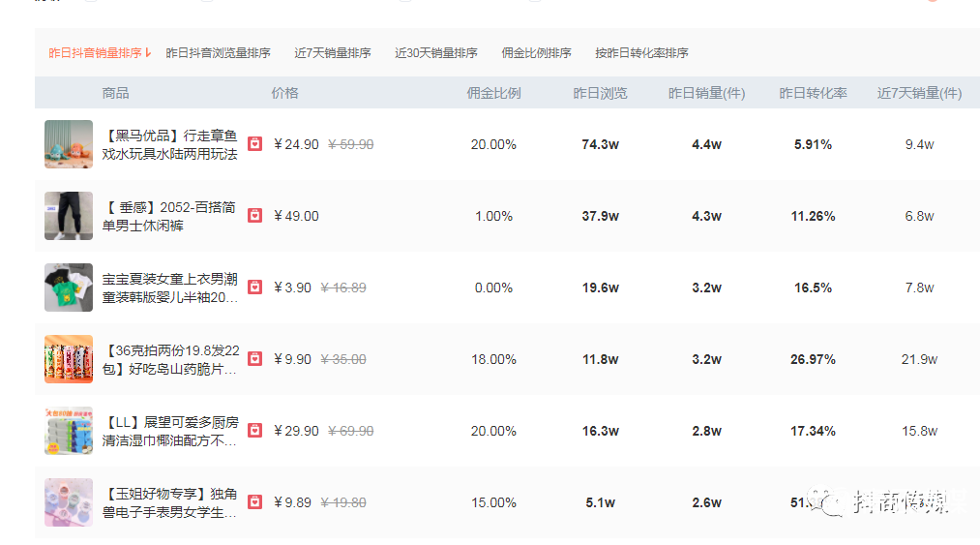Click the red shop icon beside 黑马优品 octopus toy
Image resolution: width=980 pixels, height=545 pixels.
pos(254,144)
